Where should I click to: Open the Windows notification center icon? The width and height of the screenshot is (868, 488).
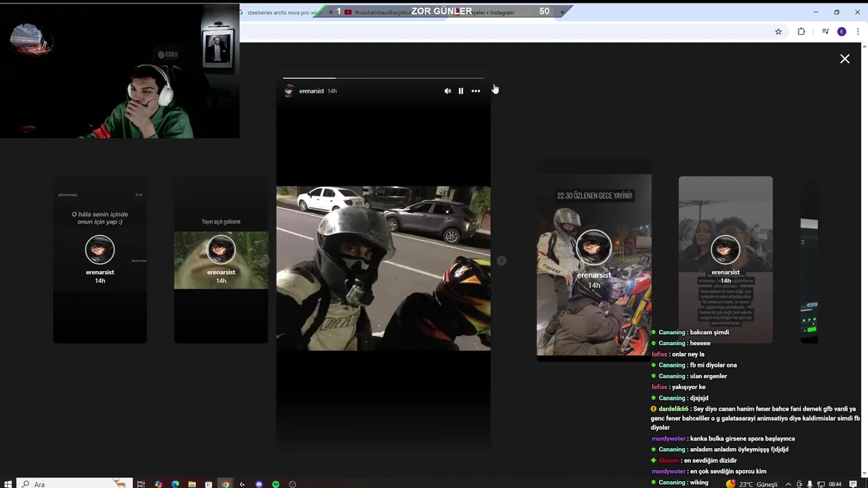tap(853, 484)
